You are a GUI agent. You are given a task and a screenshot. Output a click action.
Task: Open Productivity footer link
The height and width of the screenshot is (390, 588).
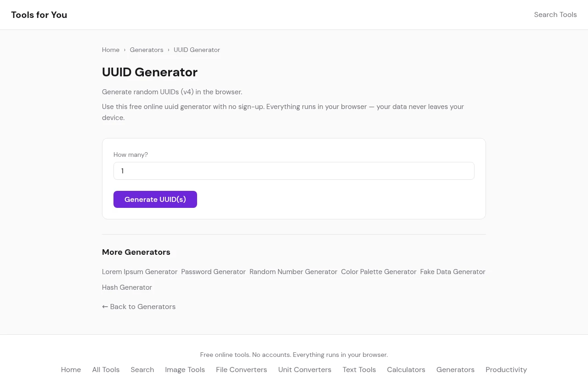506,370
